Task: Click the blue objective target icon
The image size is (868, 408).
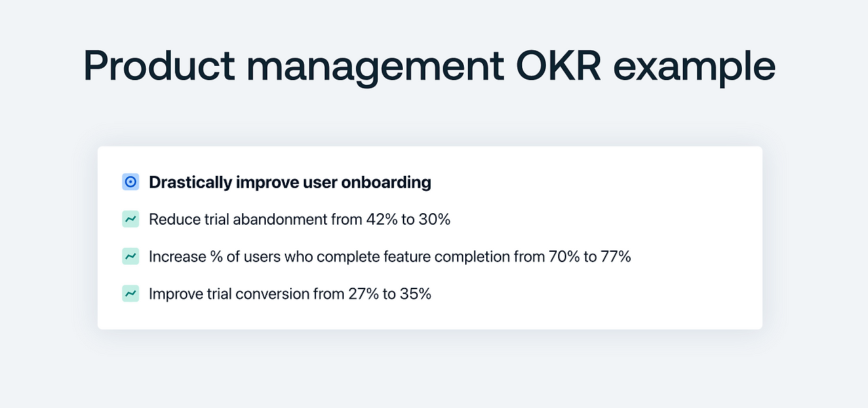Action: click(130, 182)
